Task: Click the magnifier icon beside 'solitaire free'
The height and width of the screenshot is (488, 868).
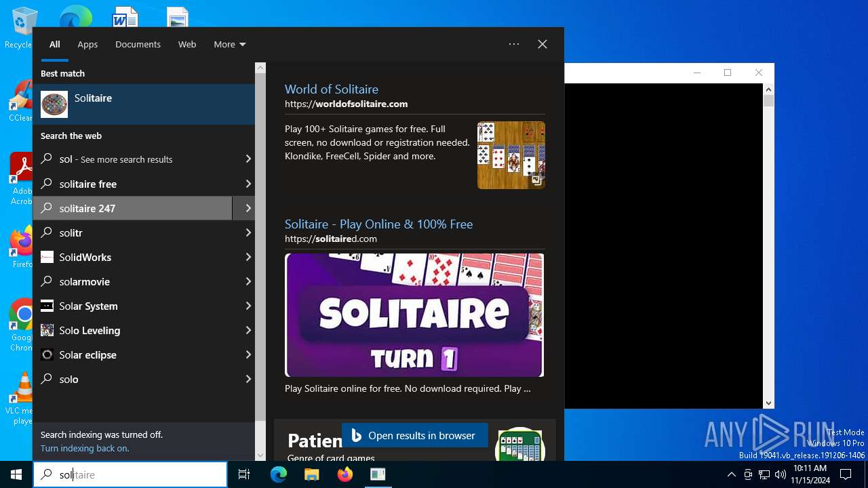Action: pos(47,184)
